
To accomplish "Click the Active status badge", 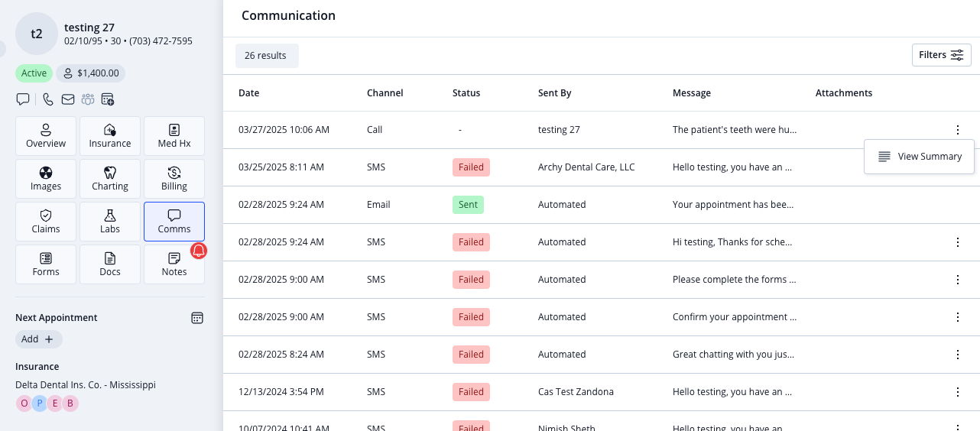I will [34, 73].
